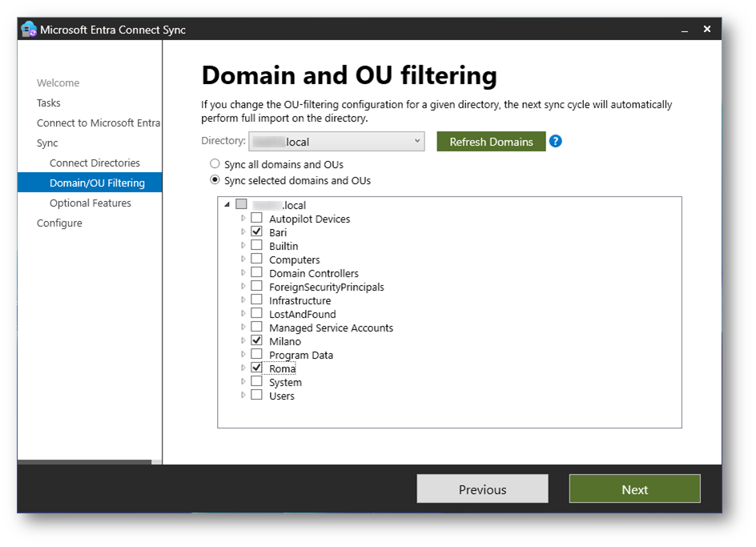Select the Domain Controllers label

(314, 274)
